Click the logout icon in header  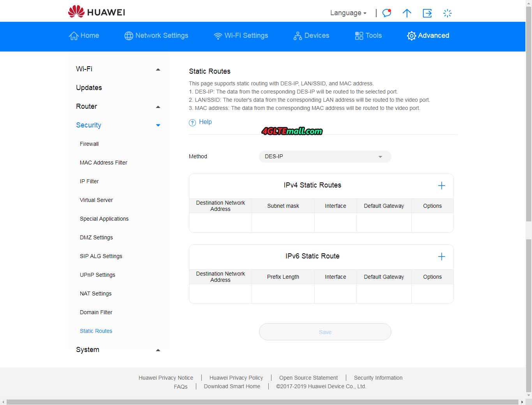coord(427,13)
